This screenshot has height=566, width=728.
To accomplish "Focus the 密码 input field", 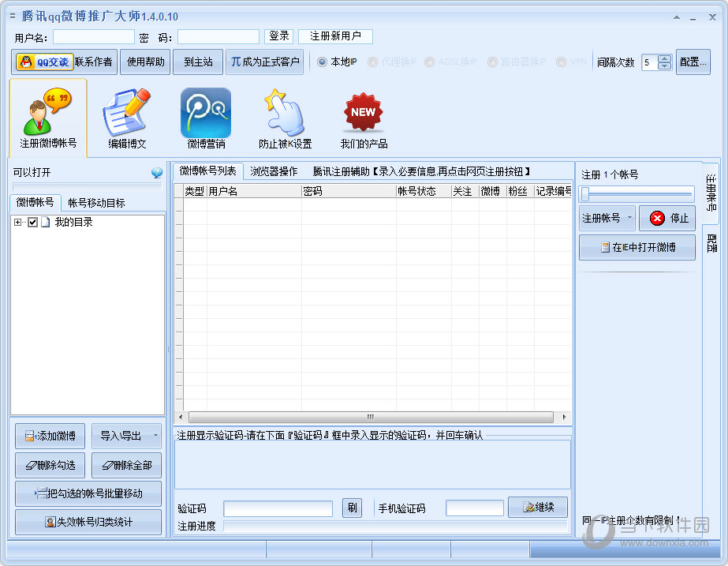I will pyautogui.click(x=218, y=37).
